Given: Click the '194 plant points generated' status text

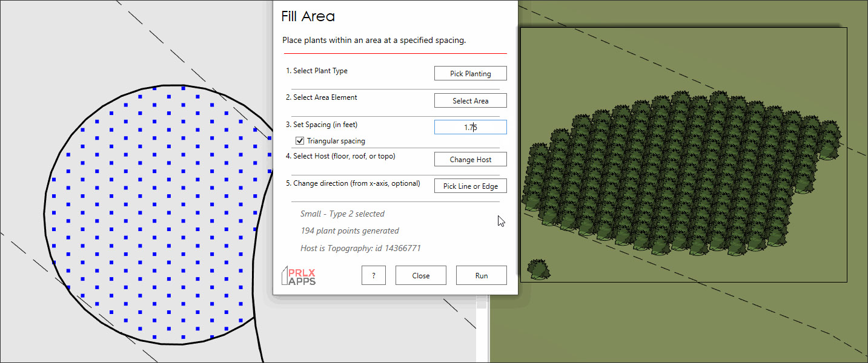Looking at the screenshot, I should pyautogui.click(x=350, y=231).
